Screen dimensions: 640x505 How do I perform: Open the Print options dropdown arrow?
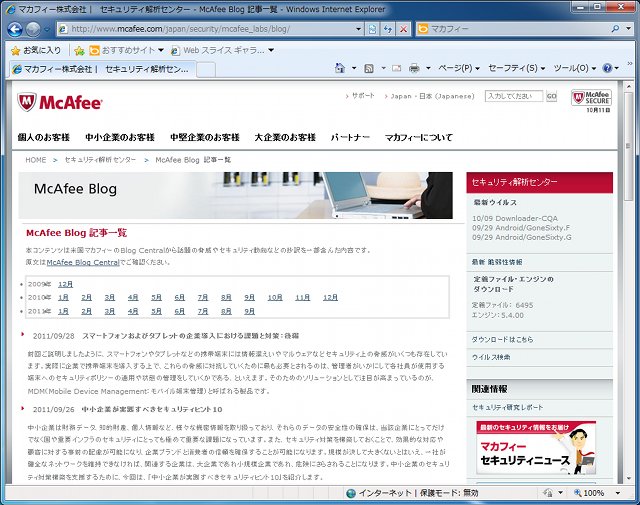tap(428, 68)
